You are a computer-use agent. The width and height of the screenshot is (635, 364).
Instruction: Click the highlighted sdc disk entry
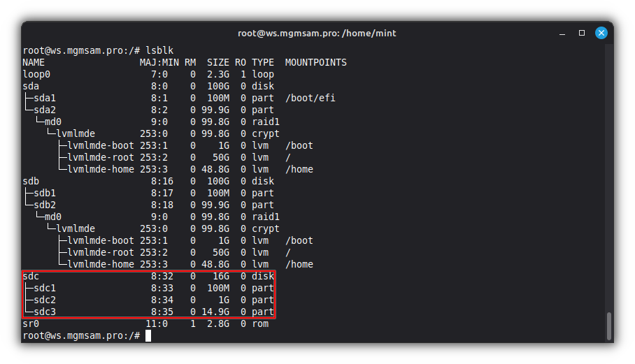coord(31,276)
